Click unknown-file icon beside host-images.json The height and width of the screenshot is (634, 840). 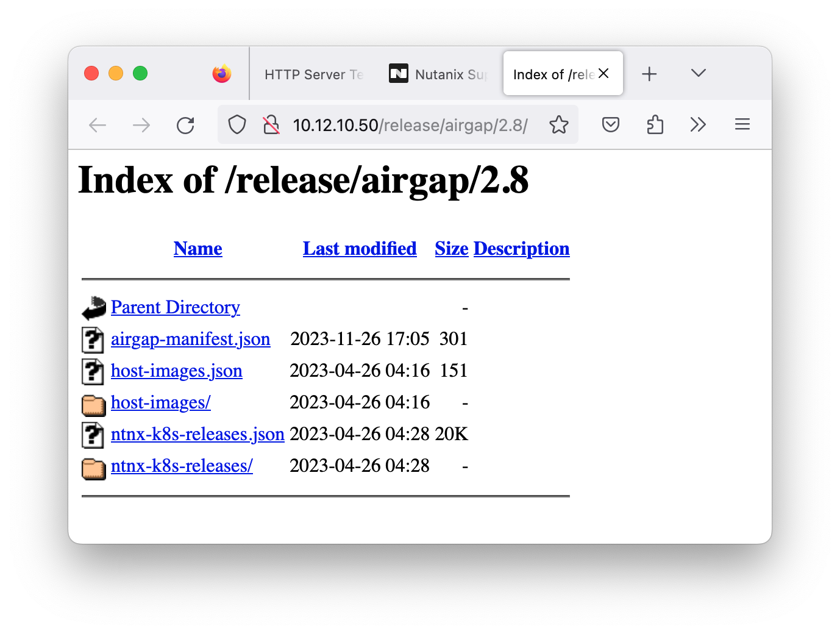tap(93, 371)
